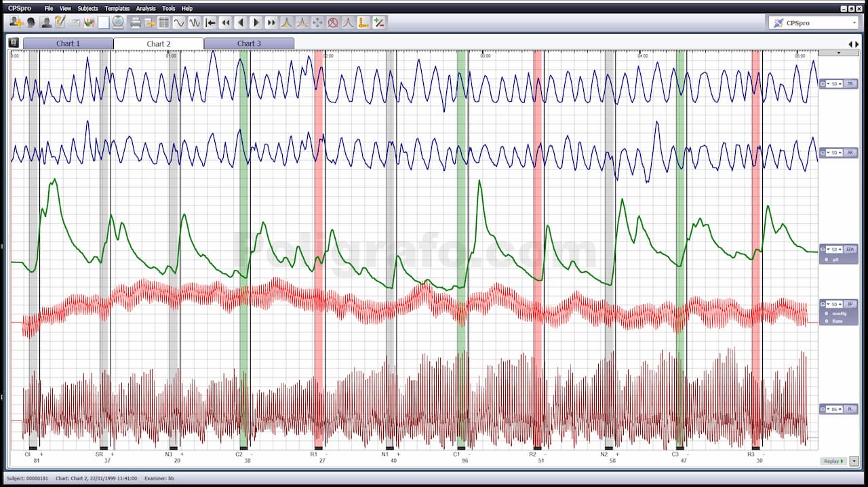Expand the gray dropdown above channel labels

click(x=839, y=52)
